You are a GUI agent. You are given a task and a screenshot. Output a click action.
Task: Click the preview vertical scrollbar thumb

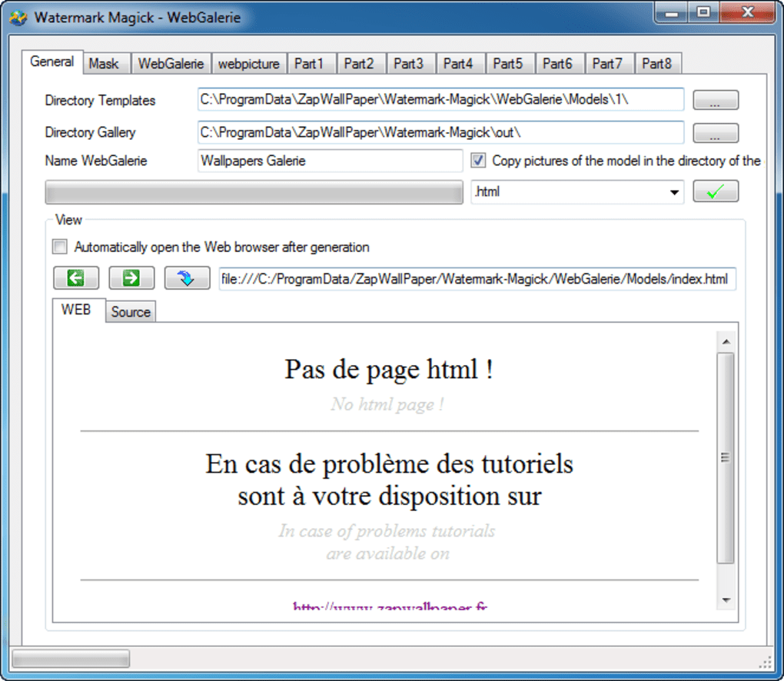[726, 457]
